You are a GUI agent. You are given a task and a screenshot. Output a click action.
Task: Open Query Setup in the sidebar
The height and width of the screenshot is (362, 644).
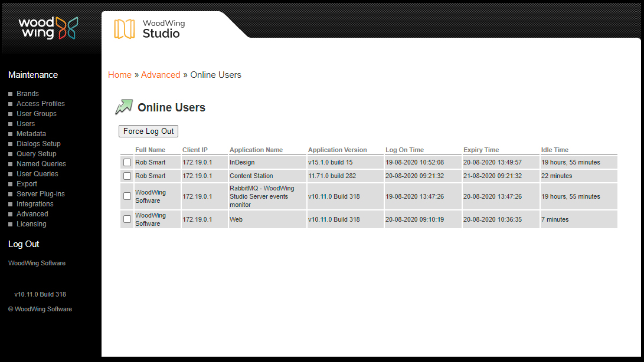pyautogui.click(x=37, y=154)
